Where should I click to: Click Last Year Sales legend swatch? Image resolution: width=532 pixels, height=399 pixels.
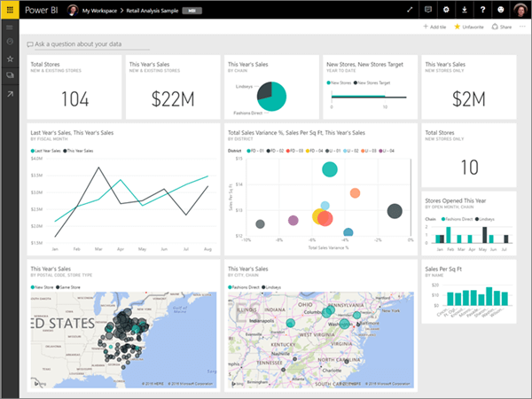click(33, 151)
